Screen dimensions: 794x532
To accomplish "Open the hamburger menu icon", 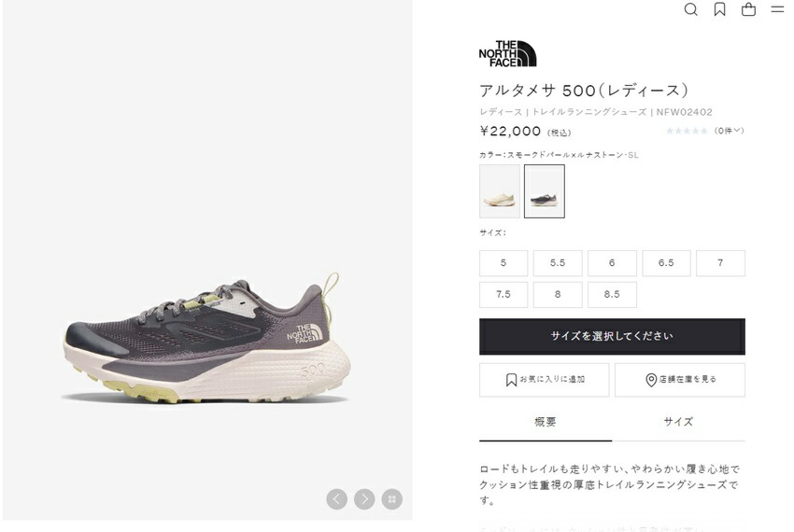I will pyautogui.click(x=777, y=9).
